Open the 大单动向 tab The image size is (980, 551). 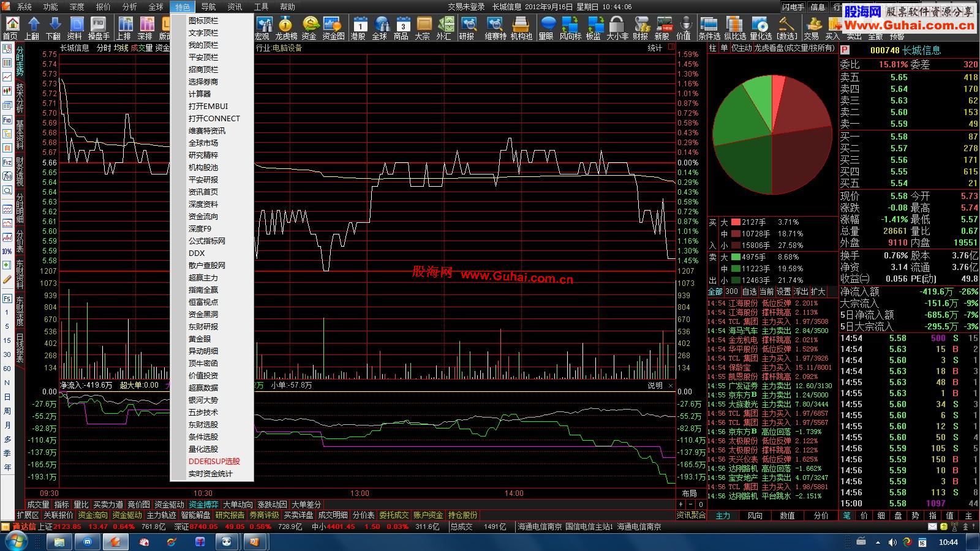point(238,504)
